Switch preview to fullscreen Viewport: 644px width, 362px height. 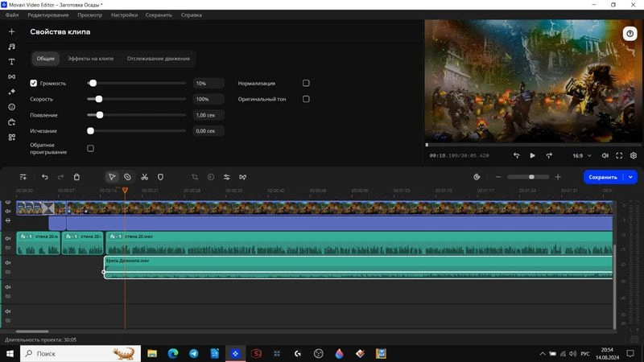[x=619, y=155]
